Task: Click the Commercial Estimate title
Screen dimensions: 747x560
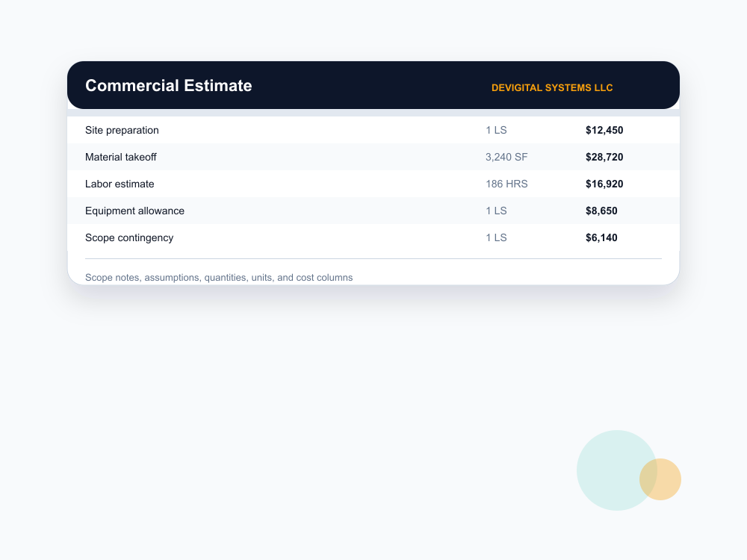Action: (x=168, y=86)
